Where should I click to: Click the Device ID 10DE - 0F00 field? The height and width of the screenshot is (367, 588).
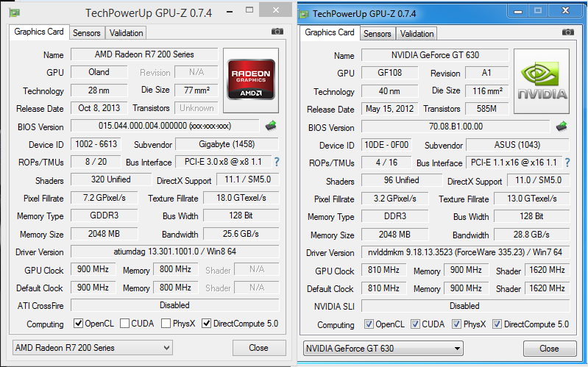pos(386,145)
